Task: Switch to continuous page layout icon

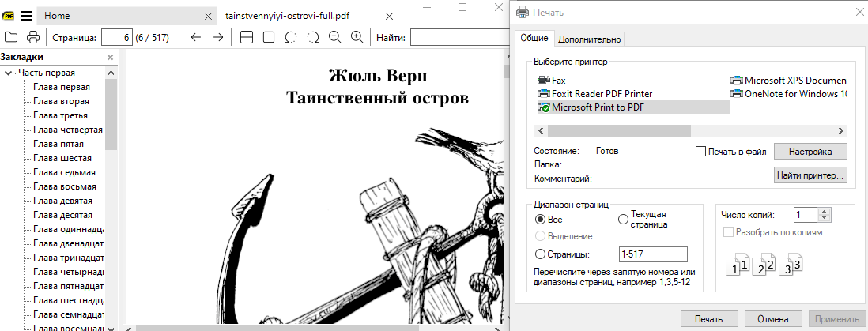Action: 247,38
